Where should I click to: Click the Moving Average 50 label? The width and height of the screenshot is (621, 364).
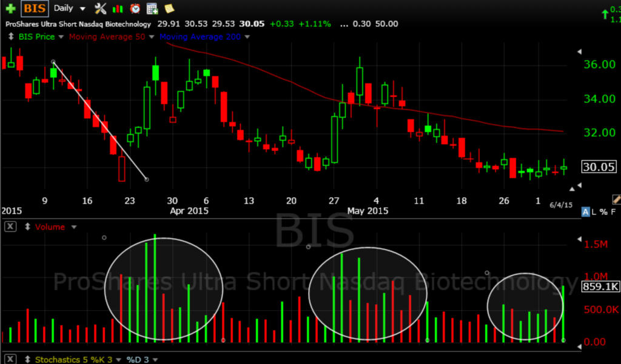107,36
